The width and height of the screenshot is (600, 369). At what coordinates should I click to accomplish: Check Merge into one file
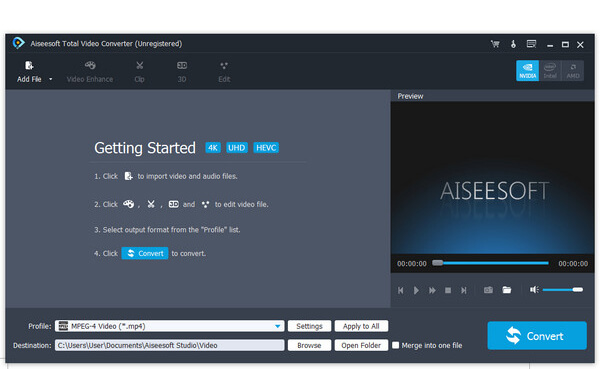click(x=396, y=345)
